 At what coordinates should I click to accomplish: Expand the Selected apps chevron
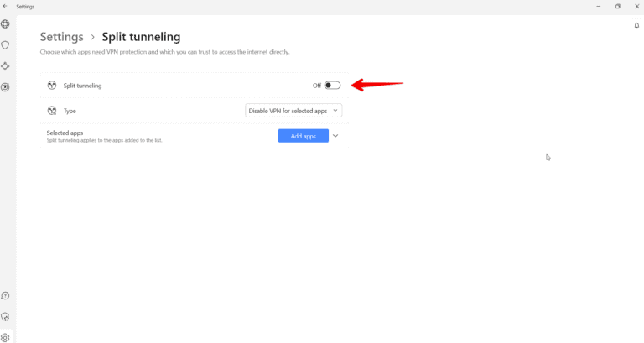point(335,136)
